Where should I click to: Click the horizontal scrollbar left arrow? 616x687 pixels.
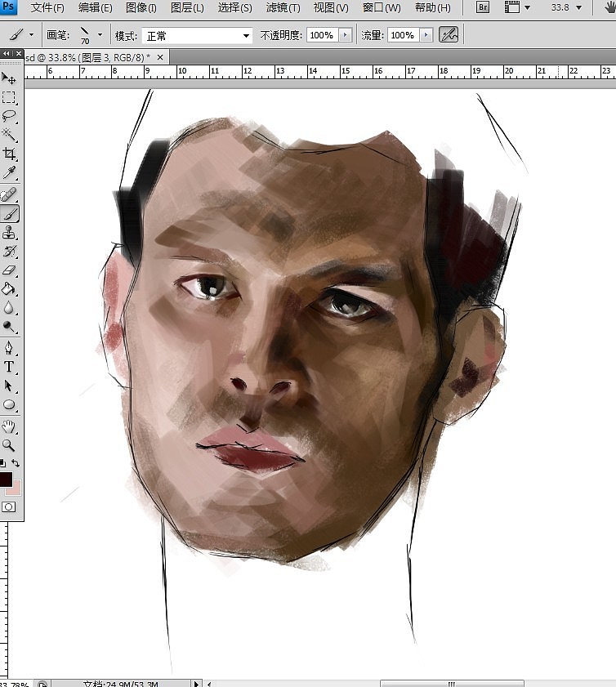tap(209, 684)
